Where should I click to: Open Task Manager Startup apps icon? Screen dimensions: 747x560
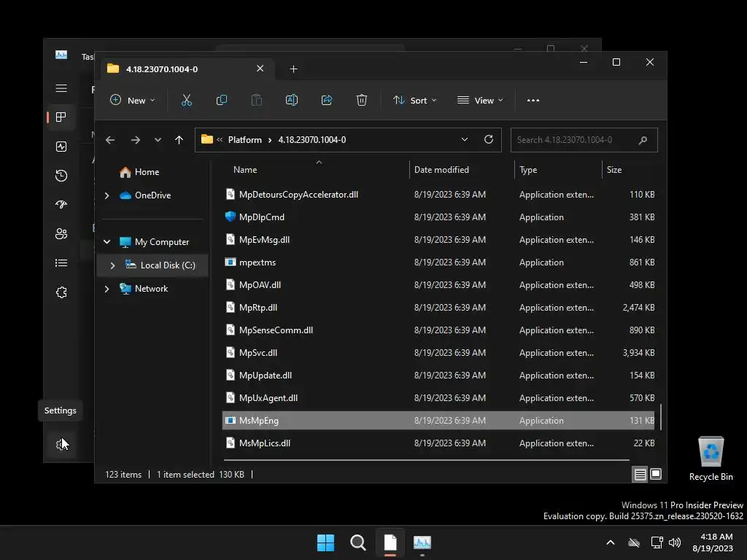tap(61, 204)
